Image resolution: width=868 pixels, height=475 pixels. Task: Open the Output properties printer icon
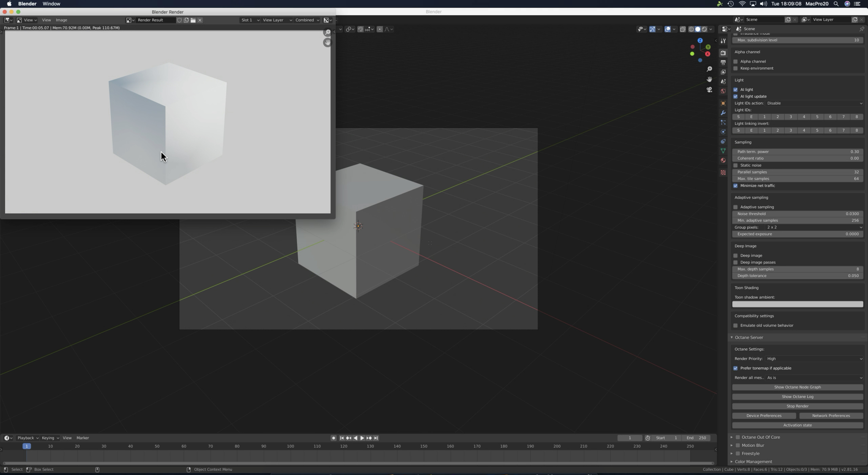[x=723, y=63]
